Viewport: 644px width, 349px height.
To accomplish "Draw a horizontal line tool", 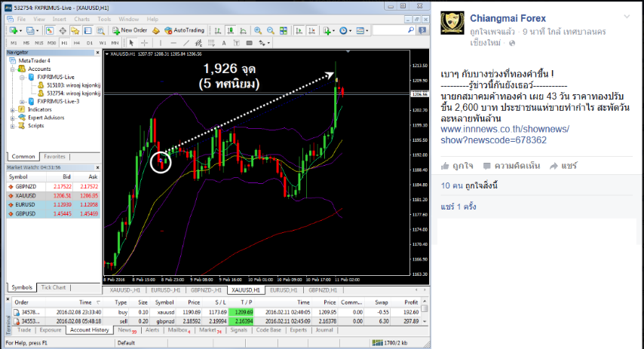I will click(173, 43).
